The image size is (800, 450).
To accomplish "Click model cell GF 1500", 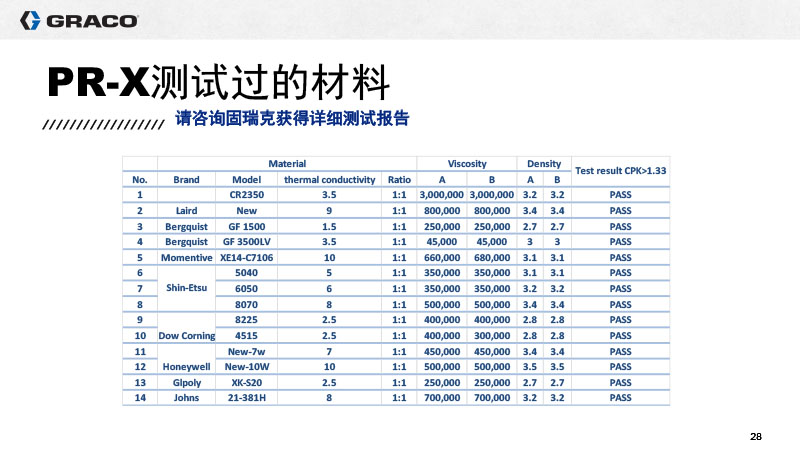I will 246,227.
